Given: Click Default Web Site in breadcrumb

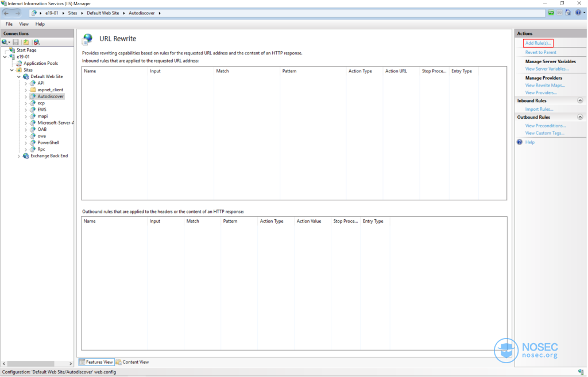Looking at the screenshot, I should pos(103,13).
